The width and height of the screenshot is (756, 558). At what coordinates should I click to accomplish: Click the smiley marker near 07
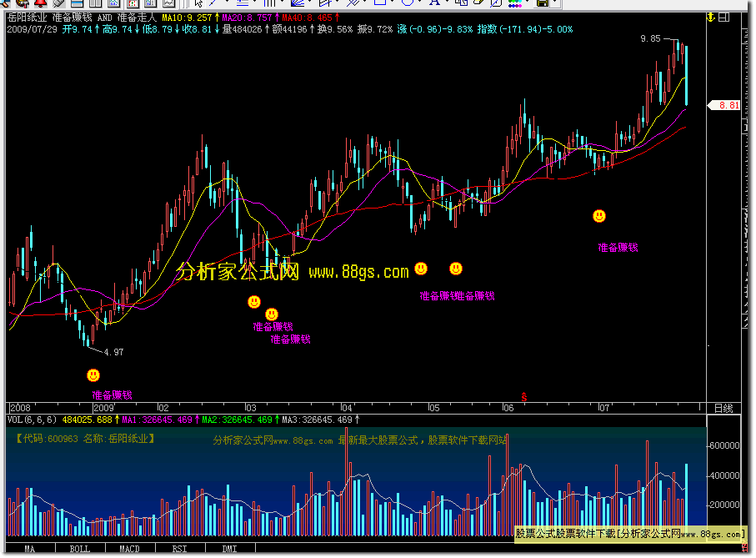(599, 216)
